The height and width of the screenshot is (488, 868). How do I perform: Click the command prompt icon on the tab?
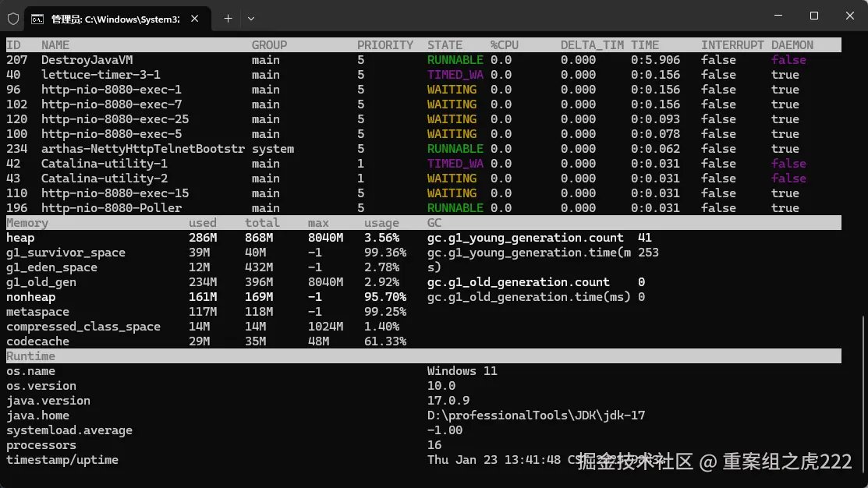[37, 19]
